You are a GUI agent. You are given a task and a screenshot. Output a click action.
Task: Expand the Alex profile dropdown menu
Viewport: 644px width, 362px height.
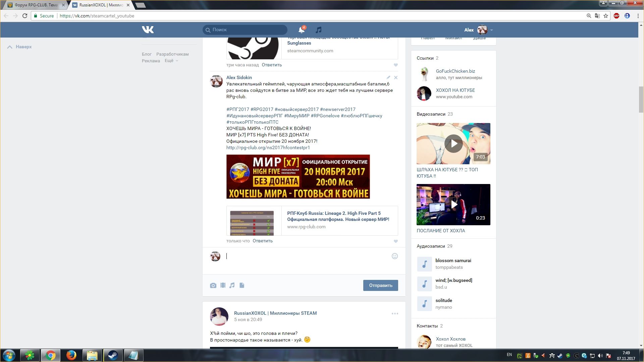click(x=491, y=30)
